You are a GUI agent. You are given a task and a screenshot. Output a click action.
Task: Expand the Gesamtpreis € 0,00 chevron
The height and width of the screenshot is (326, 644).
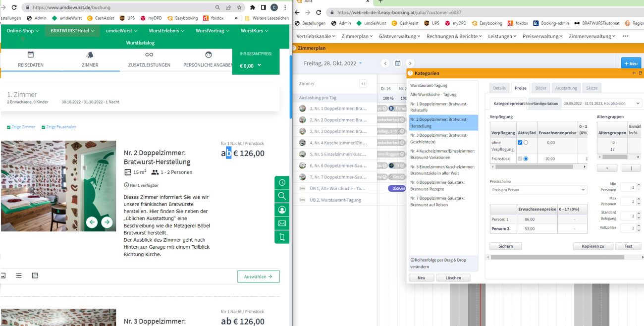point(259,65)
